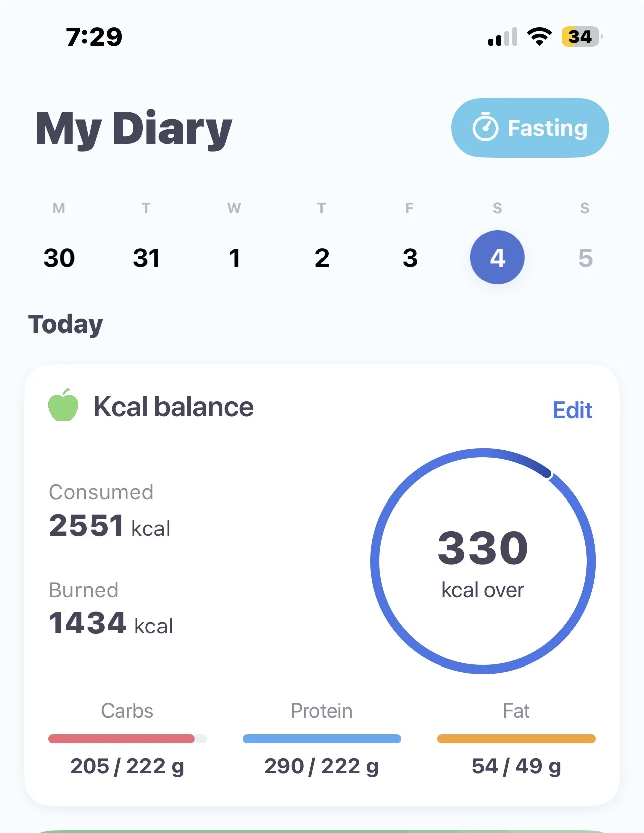Switch to Wednesday 1 in calendar
This screenshot has height=833, width=644.
click(x=234, y=258)
